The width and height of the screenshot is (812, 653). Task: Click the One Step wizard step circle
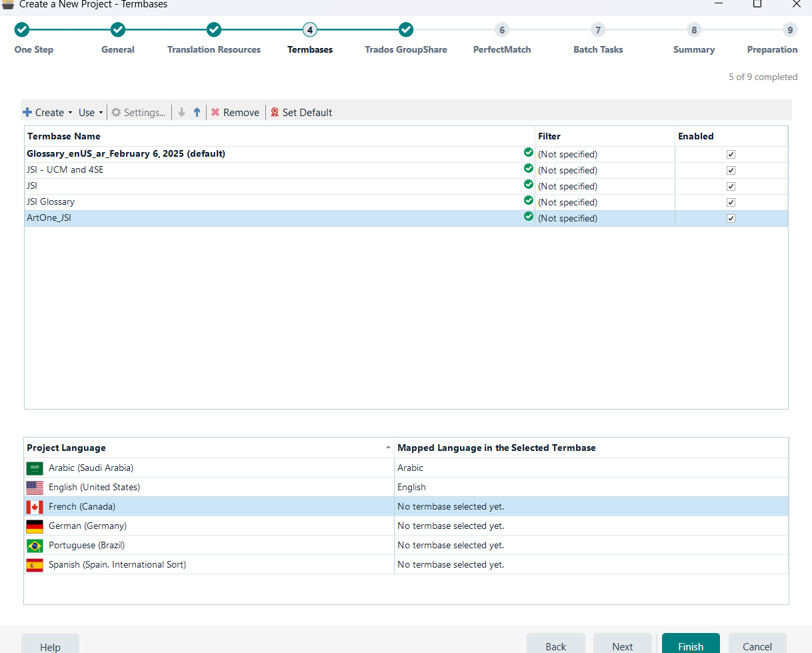click(x=22, y=30)
